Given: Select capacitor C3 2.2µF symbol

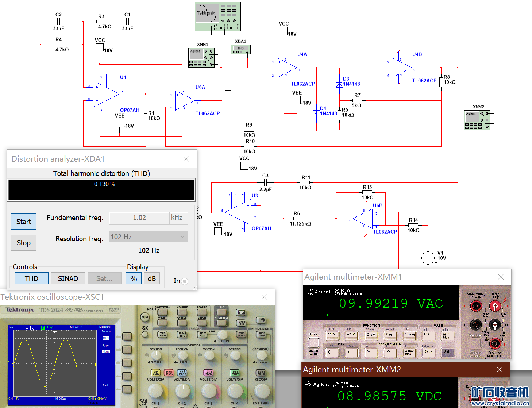Looking at the screenshot, I should (266, 182).
